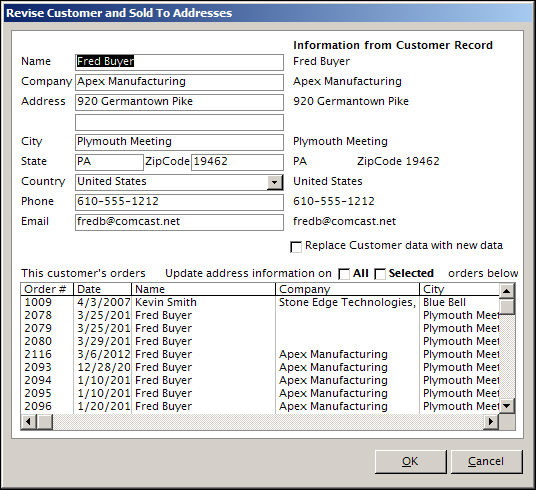Click the horizontal scroll left arrow
Screen dimensions: 536x490
point(28,421)
